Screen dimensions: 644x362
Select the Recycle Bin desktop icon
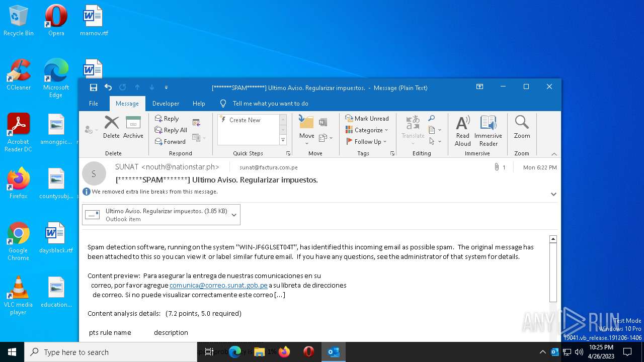19,21
